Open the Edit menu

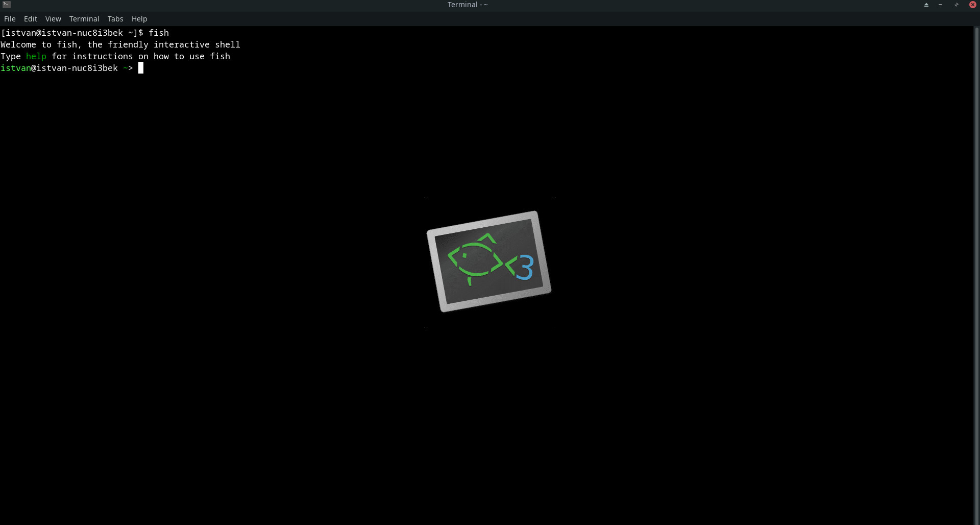[x=31, y=19]
